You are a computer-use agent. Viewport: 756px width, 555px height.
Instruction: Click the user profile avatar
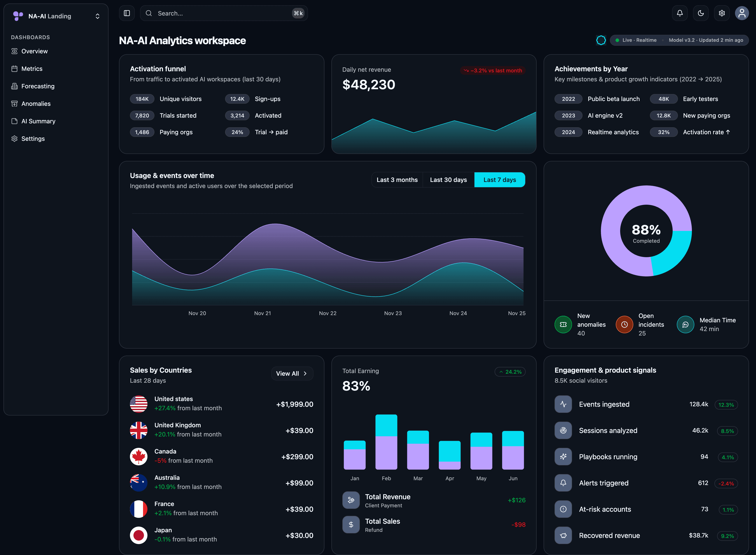tap(742, 13)
